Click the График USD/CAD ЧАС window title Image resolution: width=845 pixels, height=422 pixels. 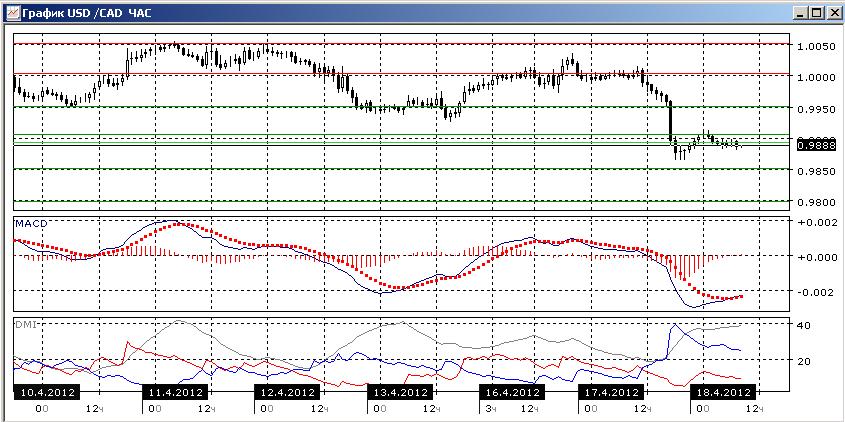(x=87, y=13)
